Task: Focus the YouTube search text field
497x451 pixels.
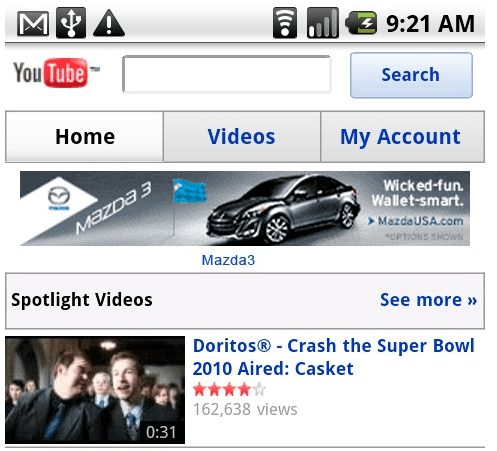Action: click(x=227, y=74)
